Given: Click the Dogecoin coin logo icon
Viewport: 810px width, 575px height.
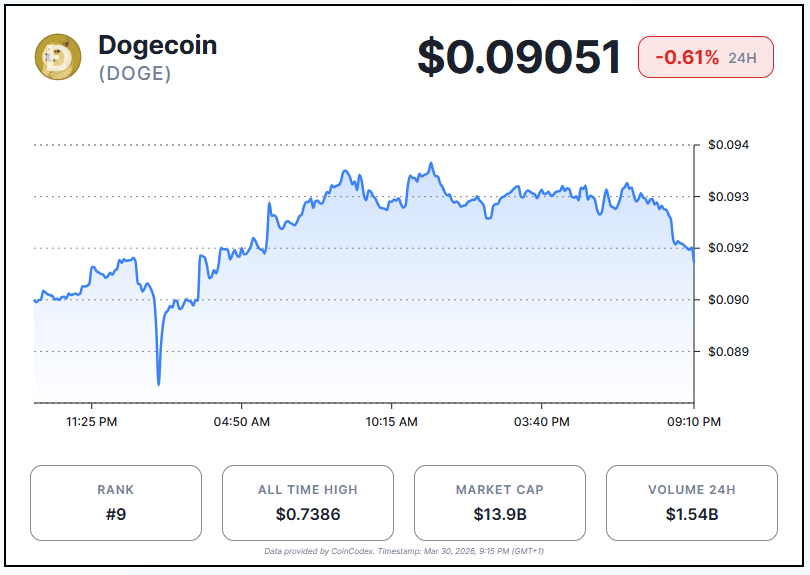Looking at the screenshot, I should [x=58, y=57].
